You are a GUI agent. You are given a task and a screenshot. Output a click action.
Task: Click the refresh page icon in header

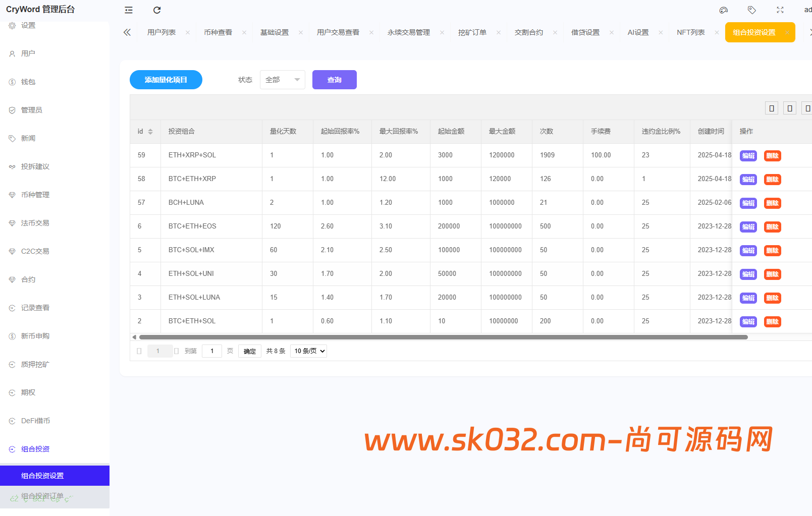pos(157,10)
